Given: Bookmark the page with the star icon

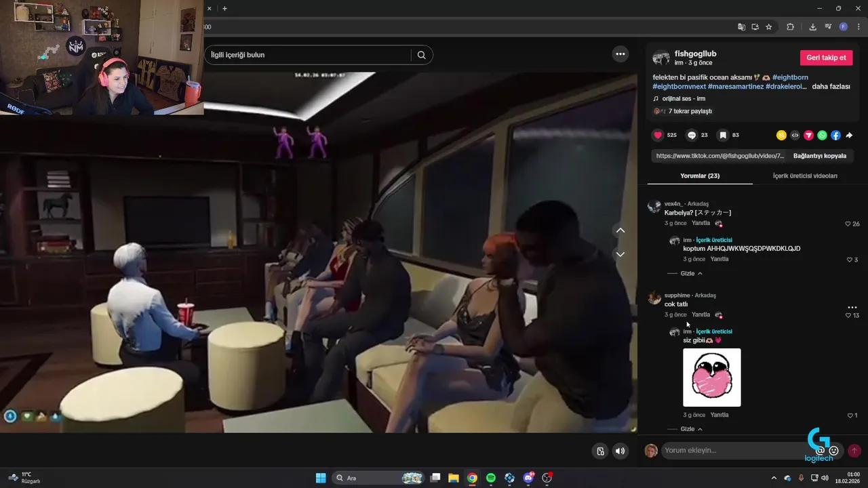Looking at the screenshot, I should click(768, 27).
